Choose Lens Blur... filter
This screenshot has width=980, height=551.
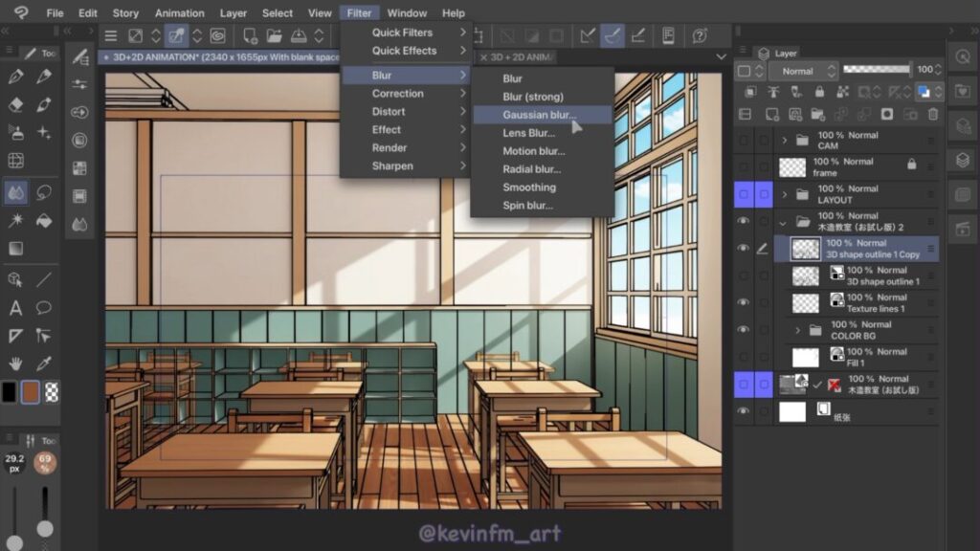pyautogui.click(x=542, y=132)
